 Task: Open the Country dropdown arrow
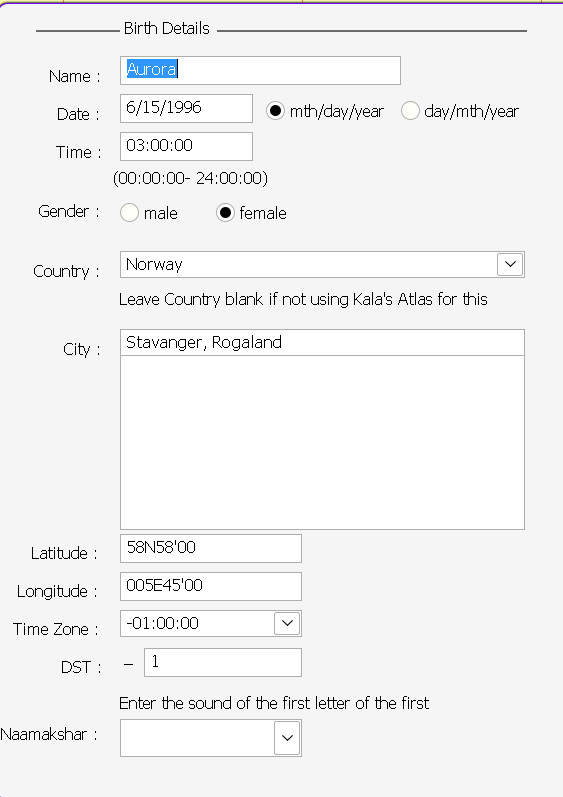(x=510, y=264)
